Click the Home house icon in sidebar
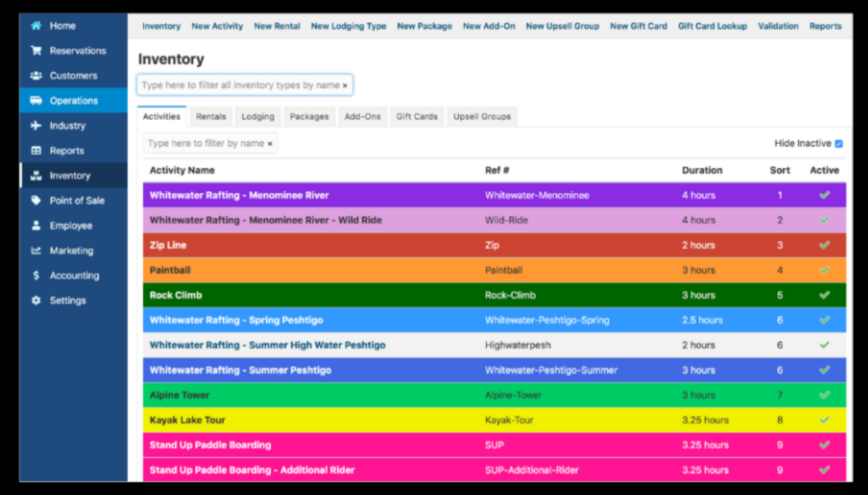 click(x=36, y=26)
